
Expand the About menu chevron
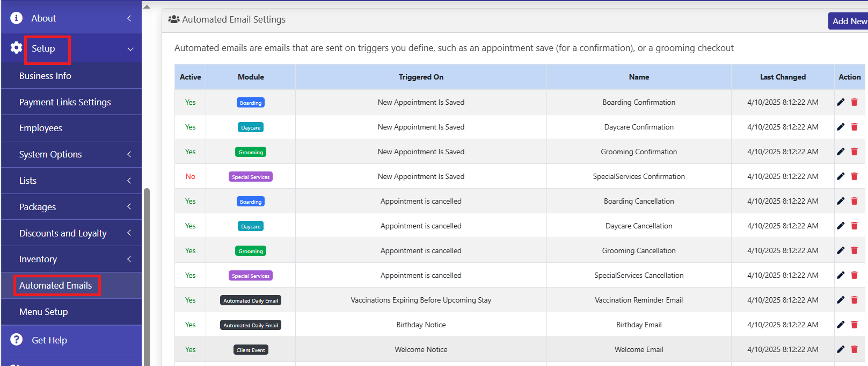click(129, 18)
